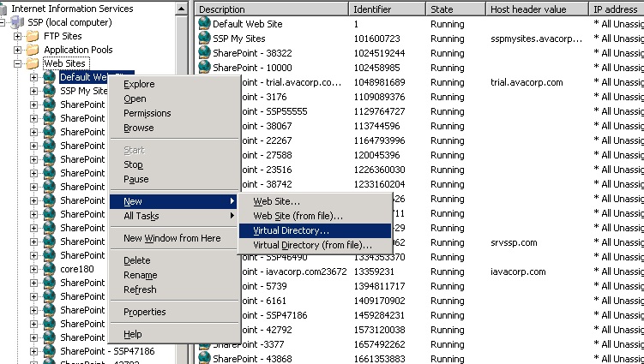This screenshot has width=644, height=364.
Task: Expand the SharePoint - SSP47186 tree node
Action: 33,351
